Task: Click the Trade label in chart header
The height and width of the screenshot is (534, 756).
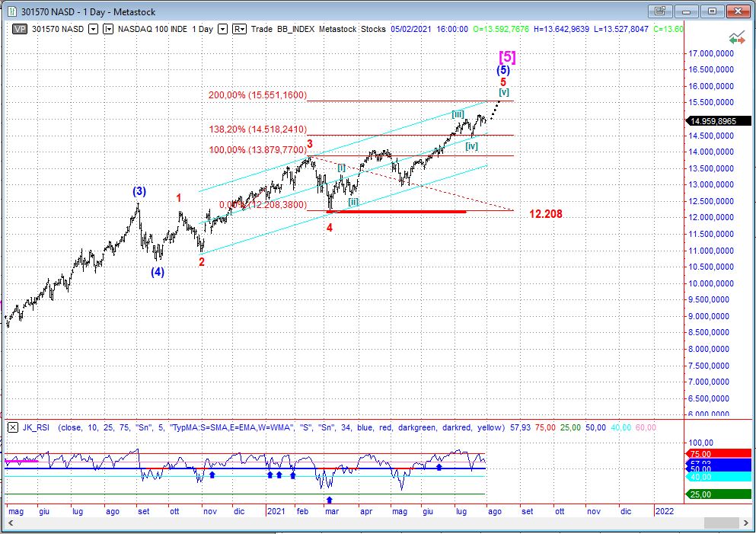Action: click(x=261, y=29)
